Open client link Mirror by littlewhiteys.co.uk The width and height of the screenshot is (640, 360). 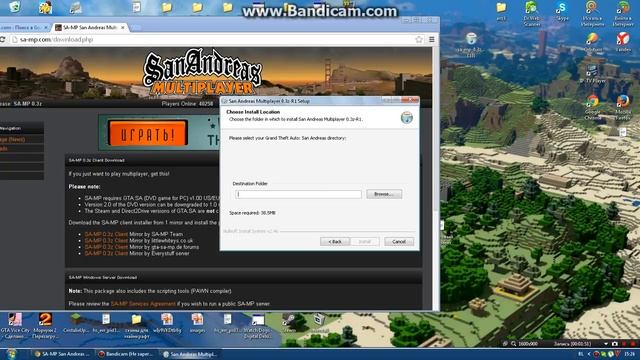coord(106,241)
